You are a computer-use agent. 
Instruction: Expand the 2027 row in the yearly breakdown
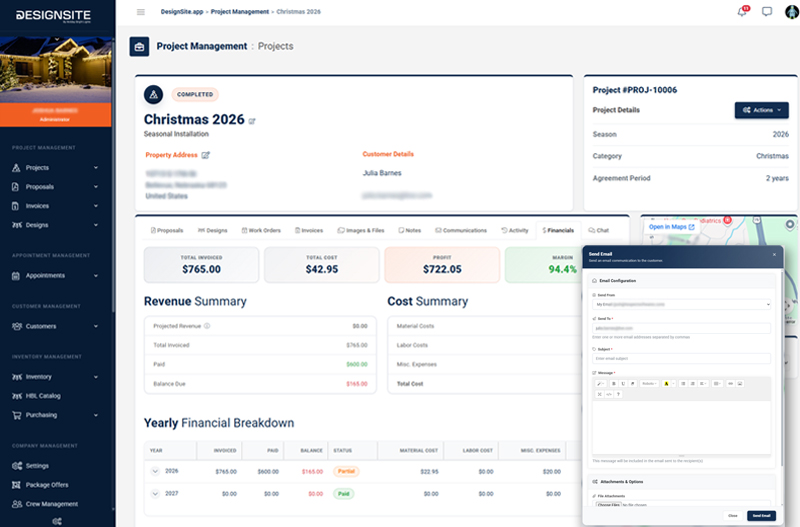pyautogui.click(x=156, y=494)
